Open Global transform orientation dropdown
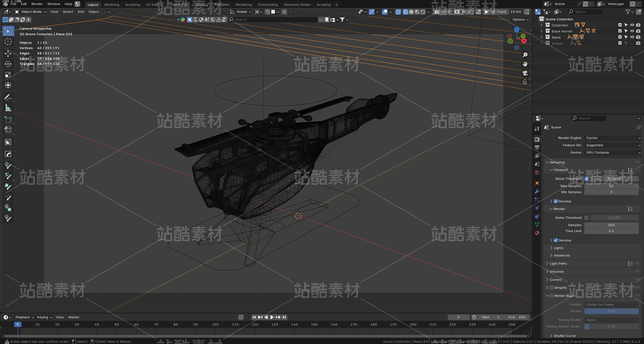Viewport: 644px width, 344px height. tap(240, 12)
